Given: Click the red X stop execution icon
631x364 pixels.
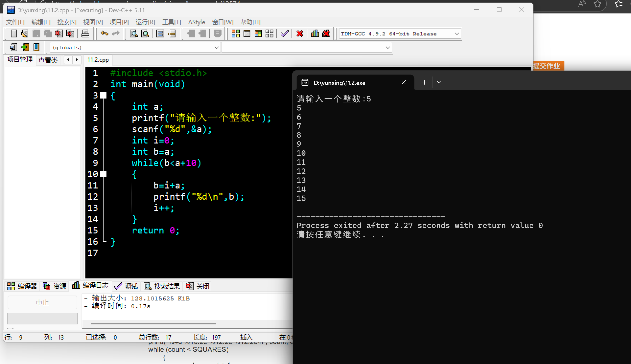Looking at the screenshot, I should [x=299, y=33].
